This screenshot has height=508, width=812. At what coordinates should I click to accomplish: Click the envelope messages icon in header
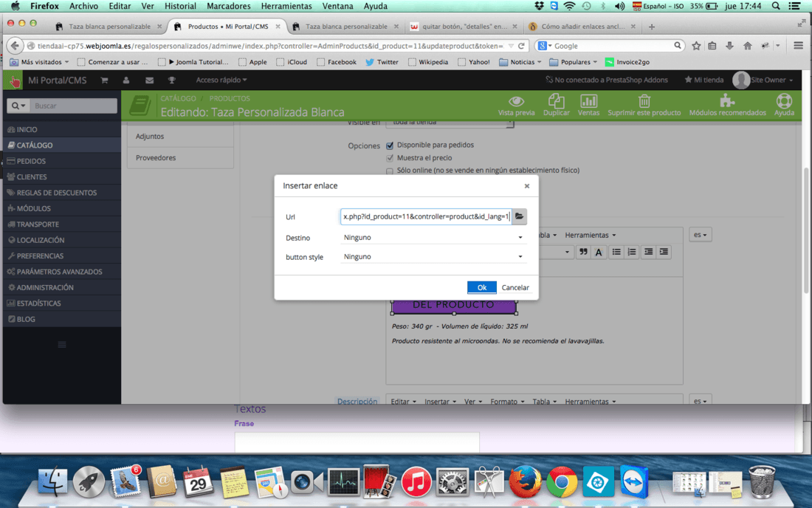pos(149,80)
